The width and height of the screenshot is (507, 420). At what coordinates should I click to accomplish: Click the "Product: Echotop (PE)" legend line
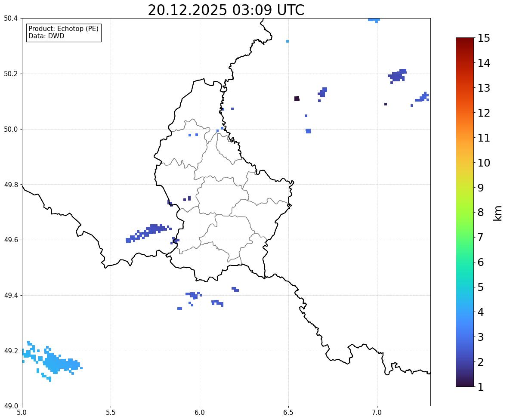(63, 29)
